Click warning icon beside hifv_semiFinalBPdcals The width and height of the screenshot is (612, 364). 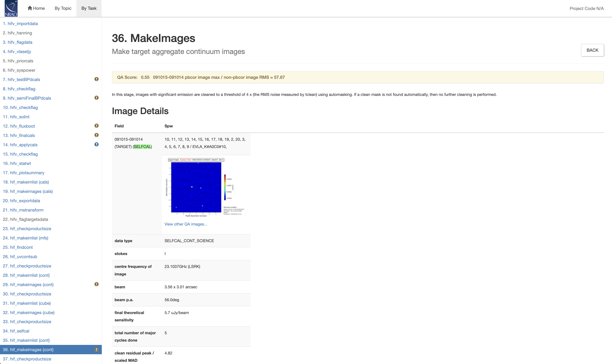pos(96,98)
